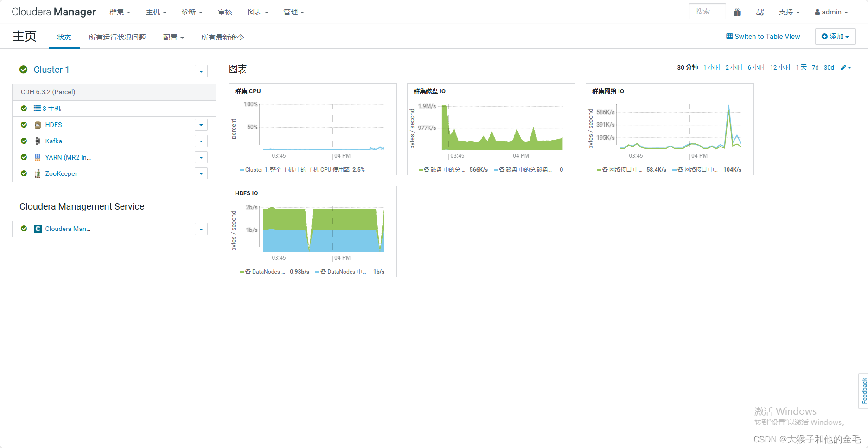The width and height of the screenshot is (868, 448).
Task: Open the YARN (MR2 In... link
Action: [x=68, y=157]
